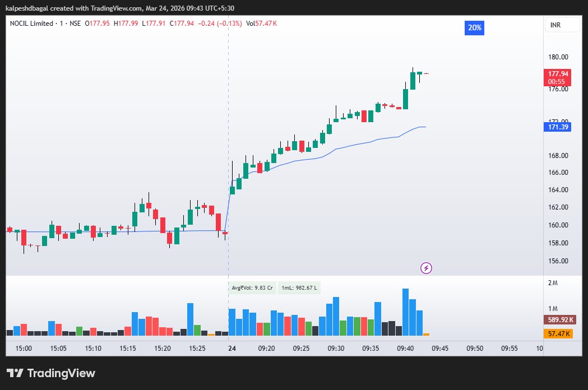Click the C177.94 close value

[182, 23]
